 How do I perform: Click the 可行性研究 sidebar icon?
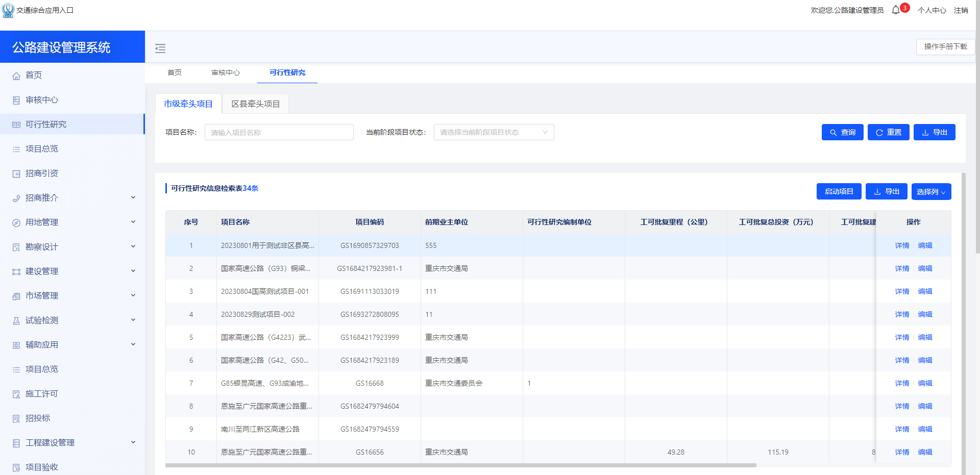click(16, 124)
